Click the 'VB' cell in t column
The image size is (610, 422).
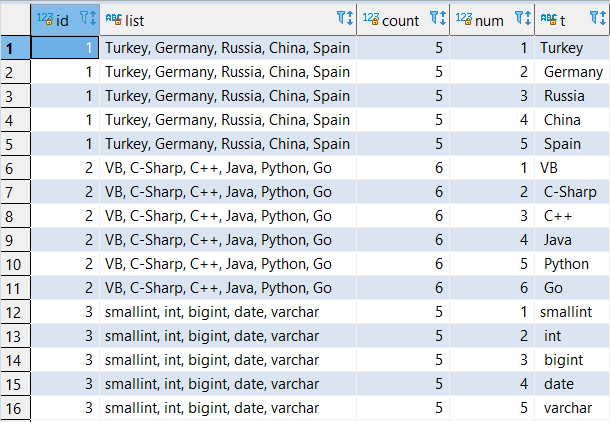[x=572, y=168]
